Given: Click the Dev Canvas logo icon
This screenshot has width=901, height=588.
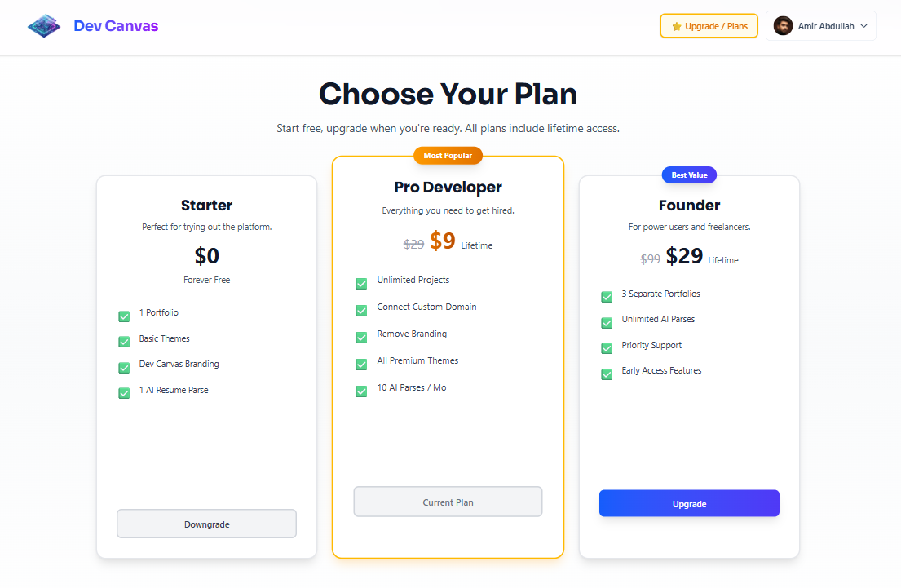Looking at the screenshot, I should (43, 25).
